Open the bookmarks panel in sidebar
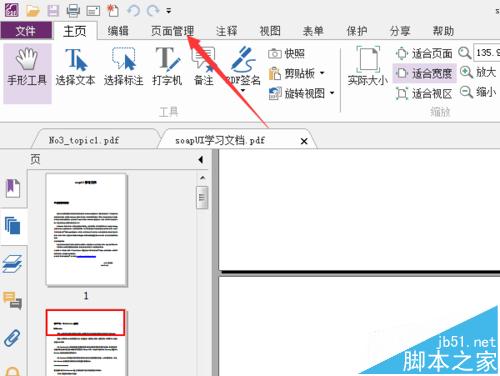 coord(13,188)
